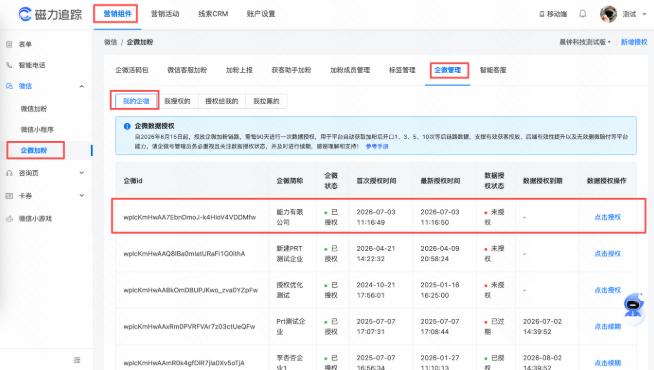This screenshot has width=654, height=370.
Task: Select the 授权优化测试 name cell
Action: coord(290,290)
